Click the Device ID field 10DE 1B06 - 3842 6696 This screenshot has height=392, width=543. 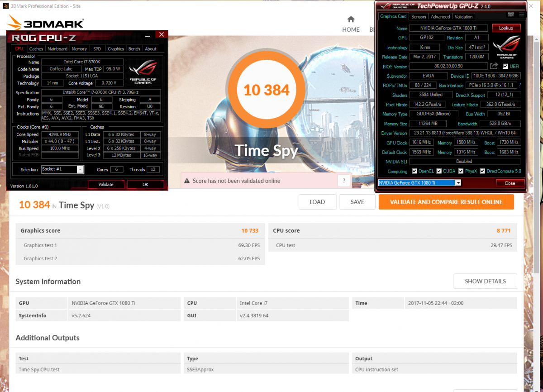coord(496,76)
